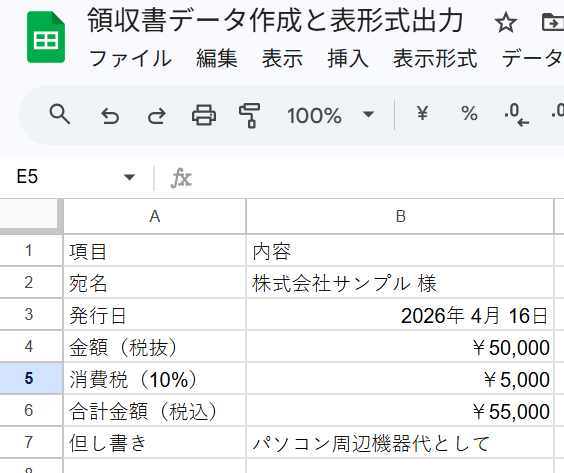564x473 pixels.
Task: Select cell 合計金額（税込）
Action: point(155,410)
